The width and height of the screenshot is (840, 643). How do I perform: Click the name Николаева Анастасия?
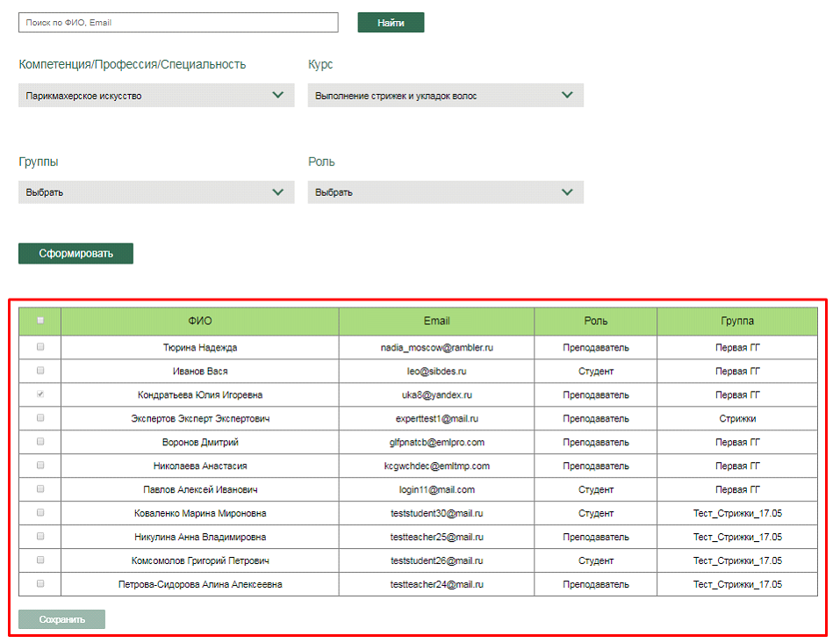200,466
